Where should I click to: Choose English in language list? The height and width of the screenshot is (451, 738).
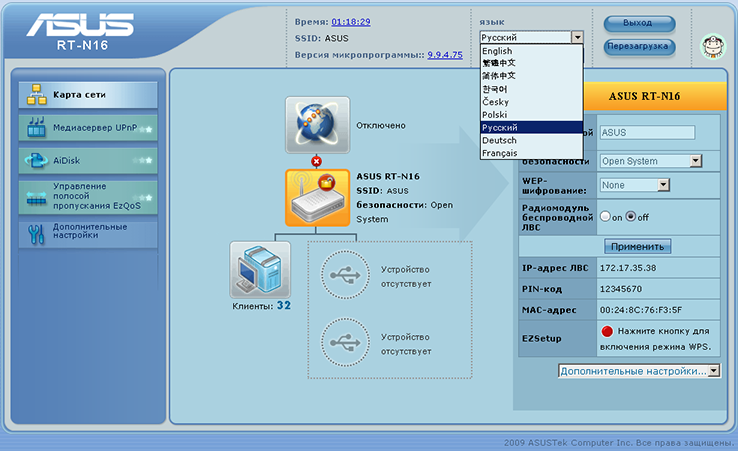click(x=531, y=51)
